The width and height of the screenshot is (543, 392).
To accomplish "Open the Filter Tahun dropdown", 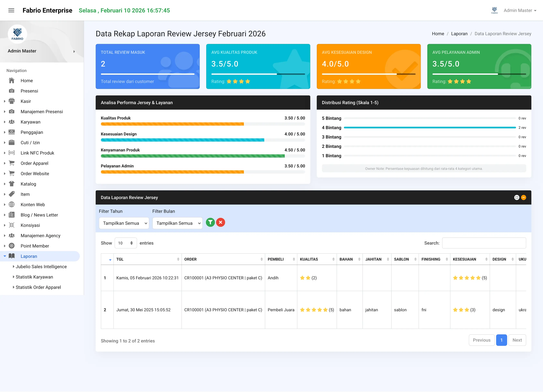I will click(124, 223).
